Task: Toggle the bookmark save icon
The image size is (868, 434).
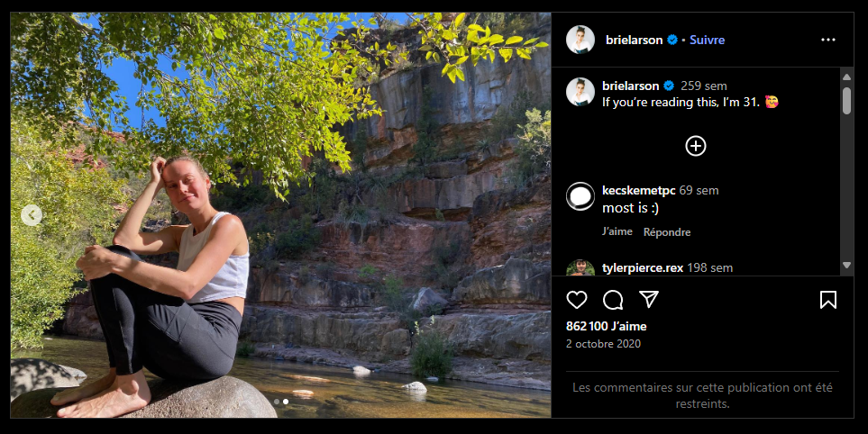Action: (x=828, y=300)
